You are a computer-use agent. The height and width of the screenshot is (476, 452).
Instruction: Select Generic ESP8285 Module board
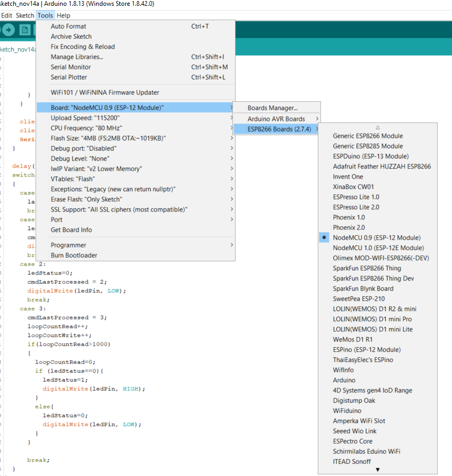click(x=378, y=146)
